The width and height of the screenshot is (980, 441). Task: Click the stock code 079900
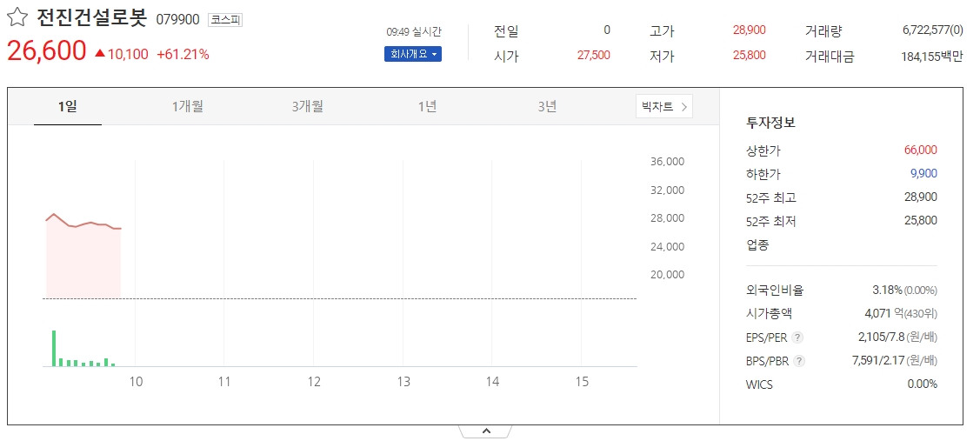[177, 19]
